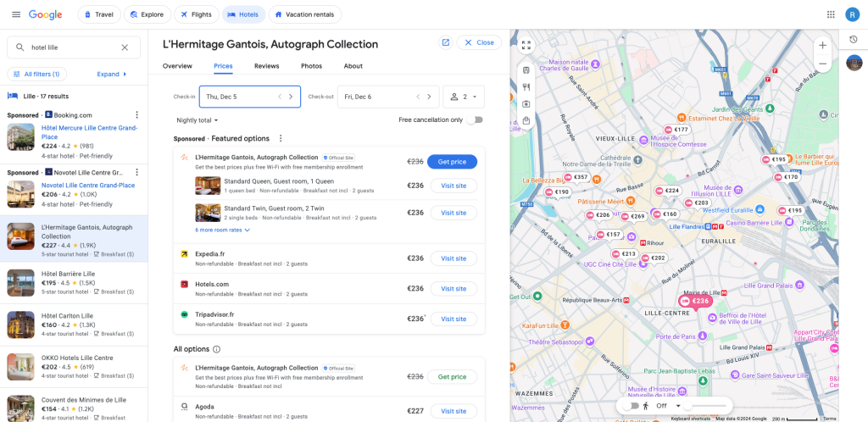Image resolution: width=868 pixels, height=422 pixels.
Task: Select the €236 map pin
Action: [x=695, y=301]
